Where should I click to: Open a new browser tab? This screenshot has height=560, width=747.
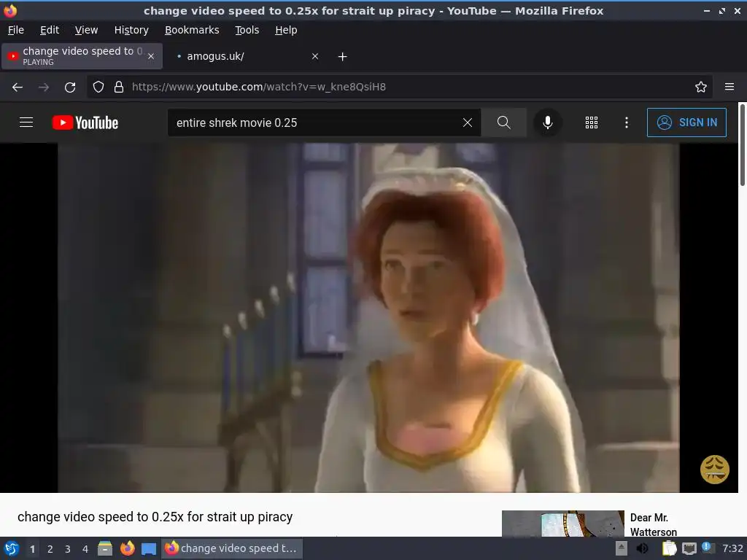(x=342, y=57)
